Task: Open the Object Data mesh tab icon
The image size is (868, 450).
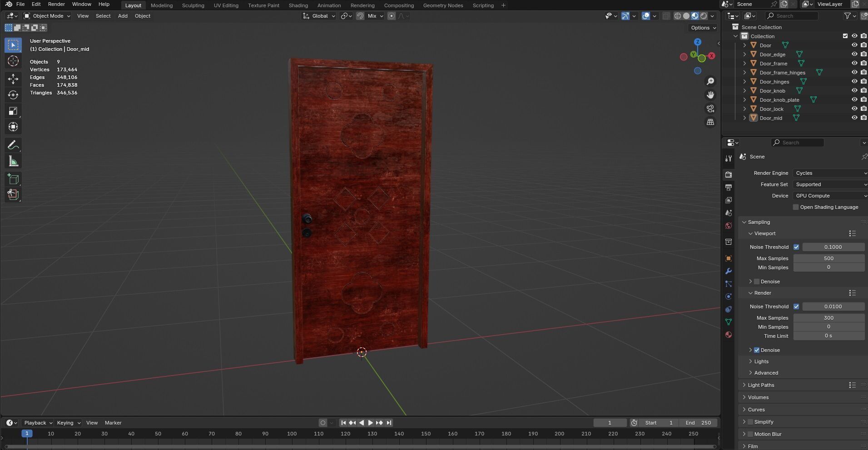Action: pyautogui.click(x=729, y=322)
